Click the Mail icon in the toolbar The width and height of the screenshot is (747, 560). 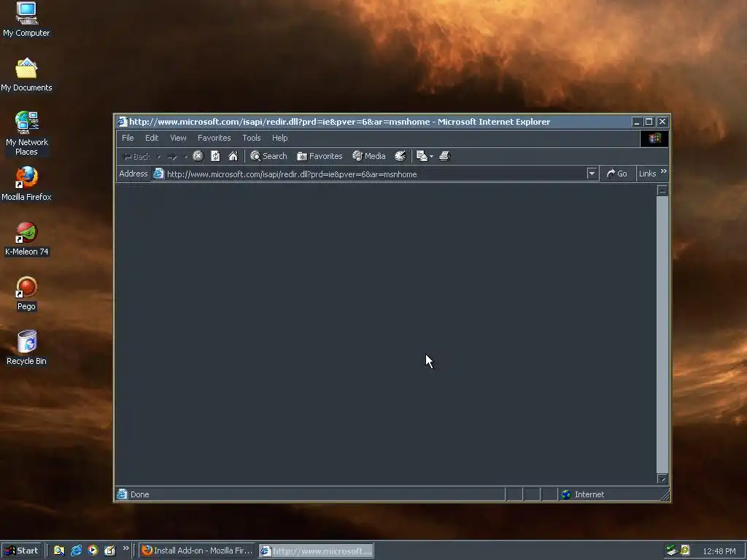click(x=422, y=156)
